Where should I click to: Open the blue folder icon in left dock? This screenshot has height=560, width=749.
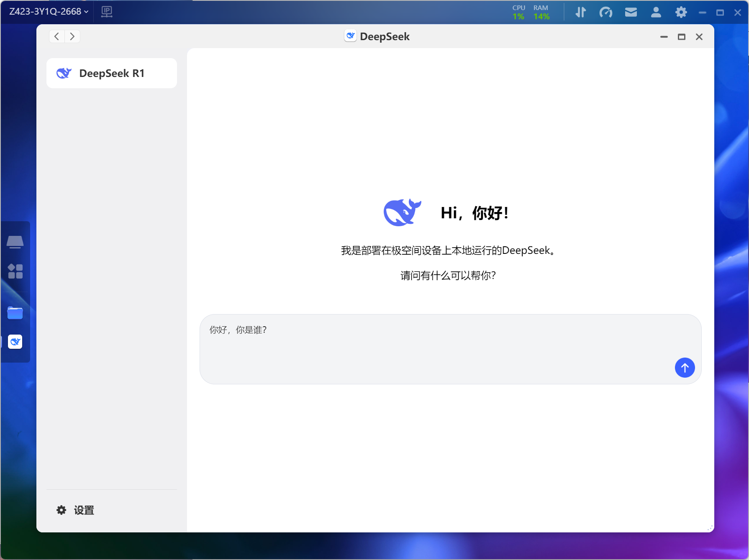(x=15, y=312)
